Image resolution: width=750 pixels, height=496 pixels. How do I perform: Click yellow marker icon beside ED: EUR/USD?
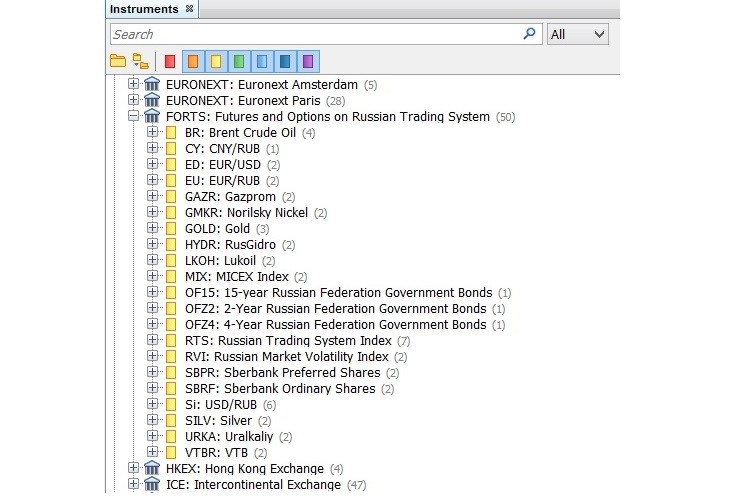click(171, 165)
